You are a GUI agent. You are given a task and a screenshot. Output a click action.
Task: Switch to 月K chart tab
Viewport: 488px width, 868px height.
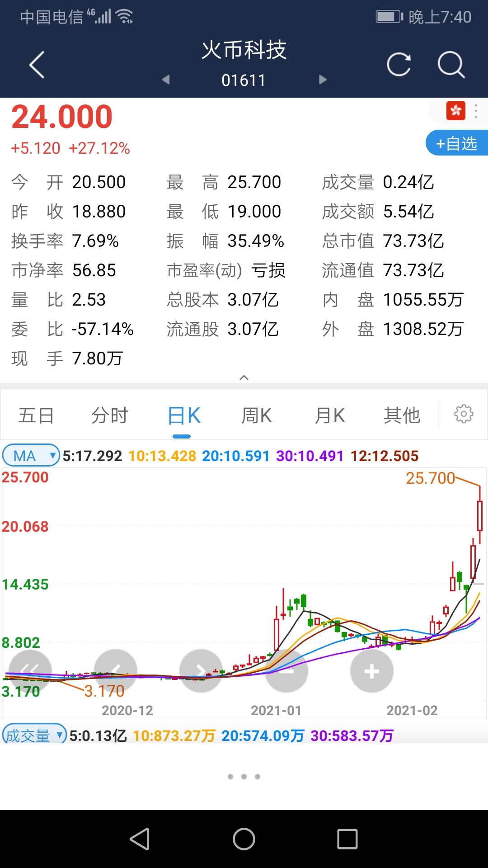pos(330,415)
